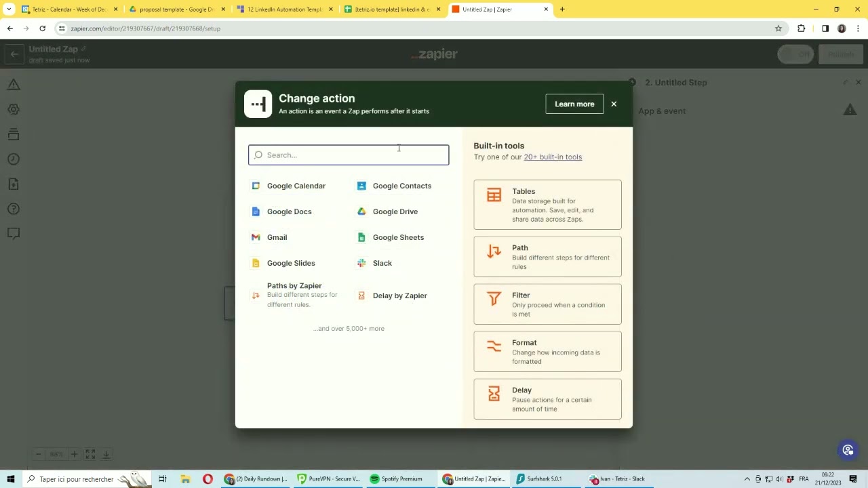Viewport: 868px width, 488px height.
Task: Open the Format built-in tool
Action: click(x=547, y=352)
